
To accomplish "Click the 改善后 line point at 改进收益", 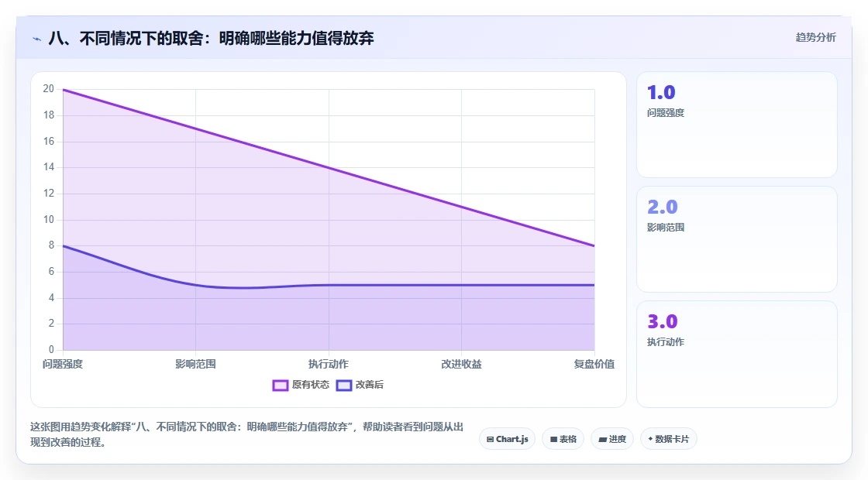I will [462, 286].
